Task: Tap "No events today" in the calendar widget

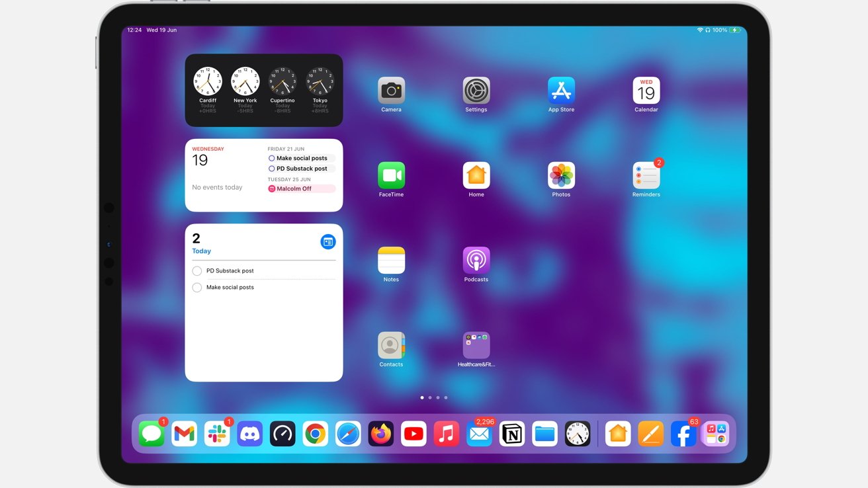Action: coord(217,188)
